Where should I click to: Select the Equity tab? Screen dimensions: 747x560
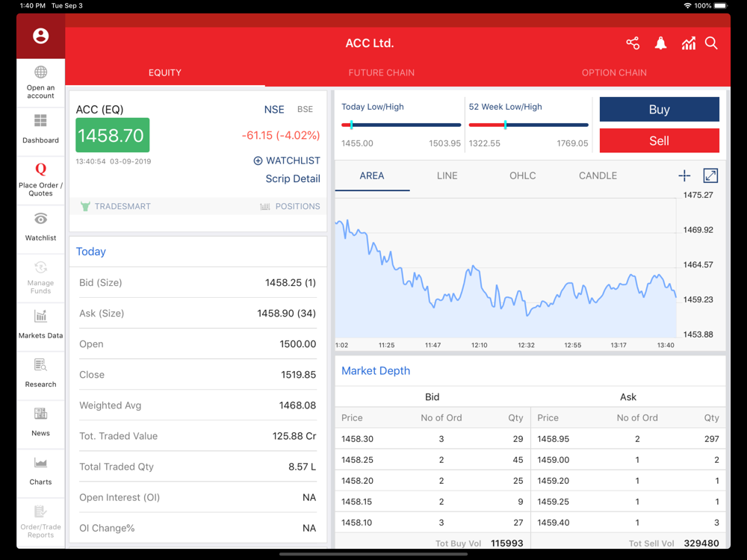(x=165, y=73)
